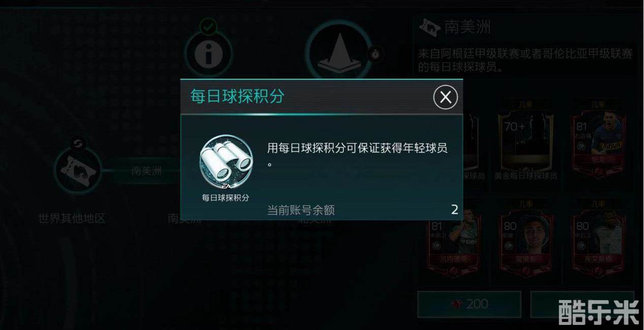Tap the small stopwatch icon beside cone
Viewport: 644px width, 330px height.
point(375,53)
